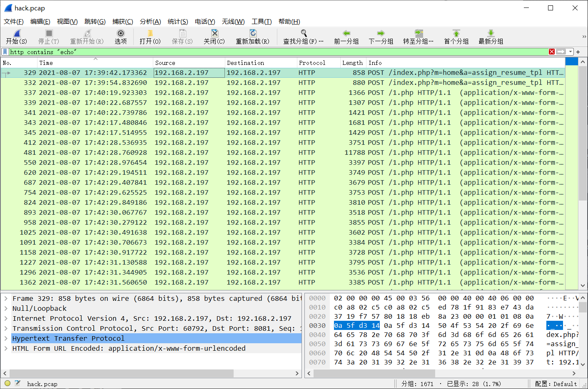Add filter button with plus icon
588x389 pixels.
[x=578, y=52]
